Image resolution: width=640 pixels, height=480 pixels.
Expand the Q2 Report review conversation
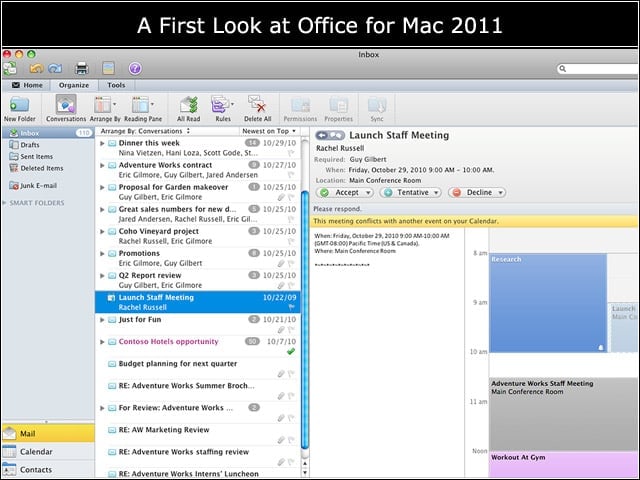pyautogui.click(x=102, y=276)
